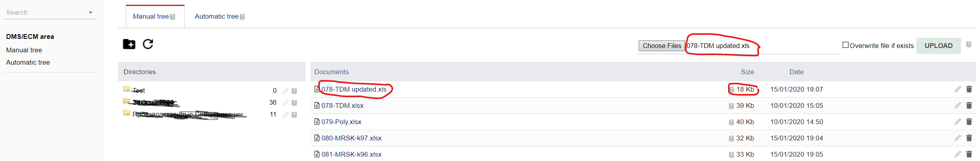Open the Test directory folder
This screenshot has width=980, height=161.
pos(138,90)
